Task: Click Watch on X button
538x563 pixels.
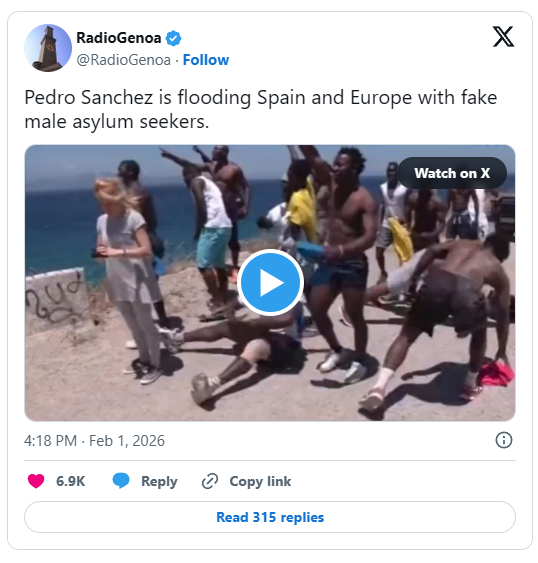Action: (x=452, y=173)
